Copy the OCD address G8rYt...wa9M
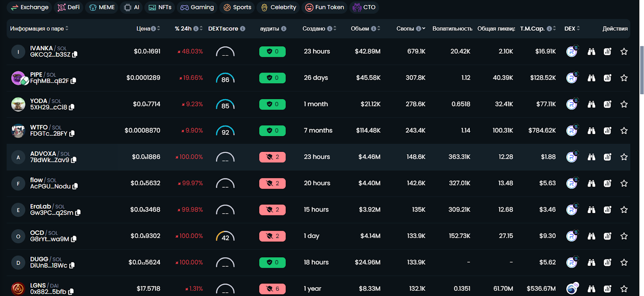The image size is (644, 296). [74, 239]
